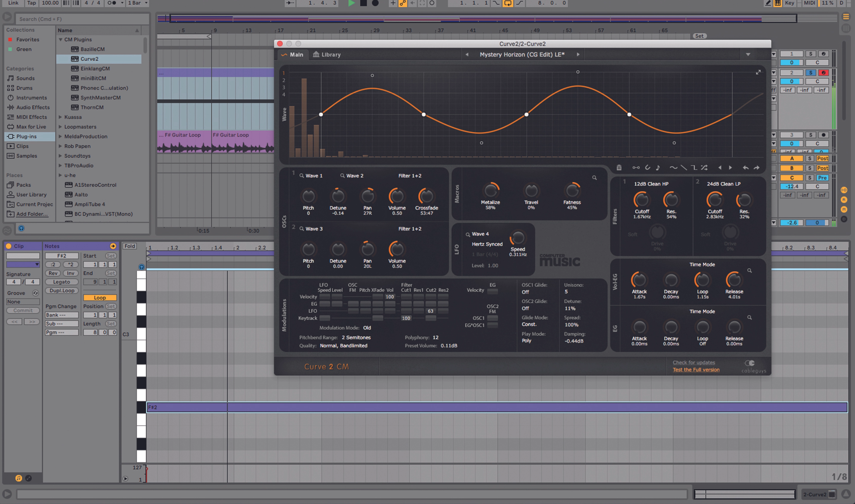Toggle the Post button on return A
855x504 pixels.
click(822, 158)
